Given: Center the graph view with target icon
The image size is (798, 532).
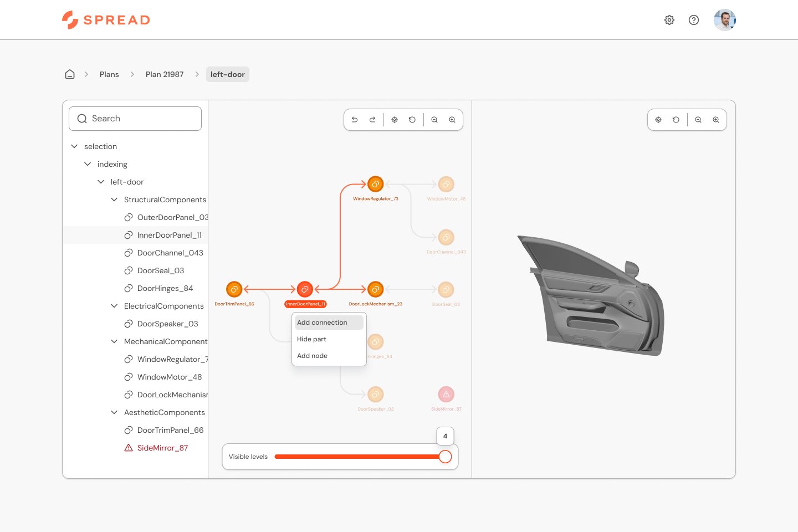Looking at the screenshot, I should coord(395,120).
